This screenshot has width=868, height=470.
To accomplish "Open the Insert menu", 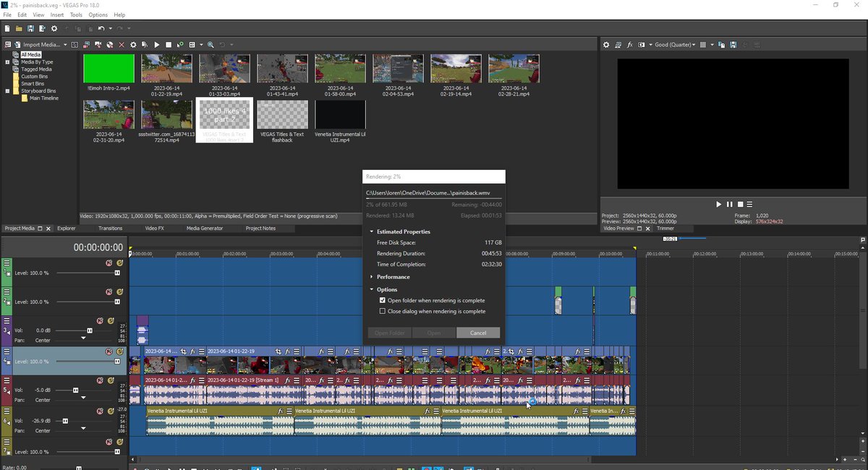I will click(57, 14).
